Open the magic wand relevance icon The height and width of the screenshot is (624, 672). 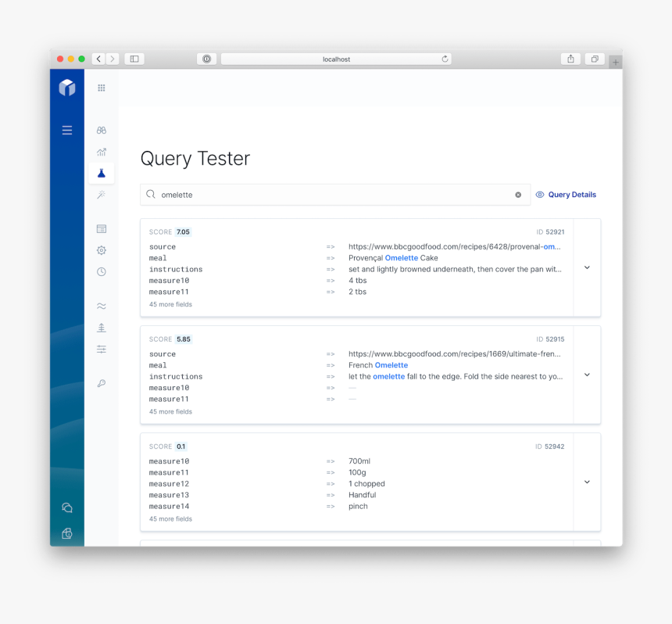(x=101, y=195)
